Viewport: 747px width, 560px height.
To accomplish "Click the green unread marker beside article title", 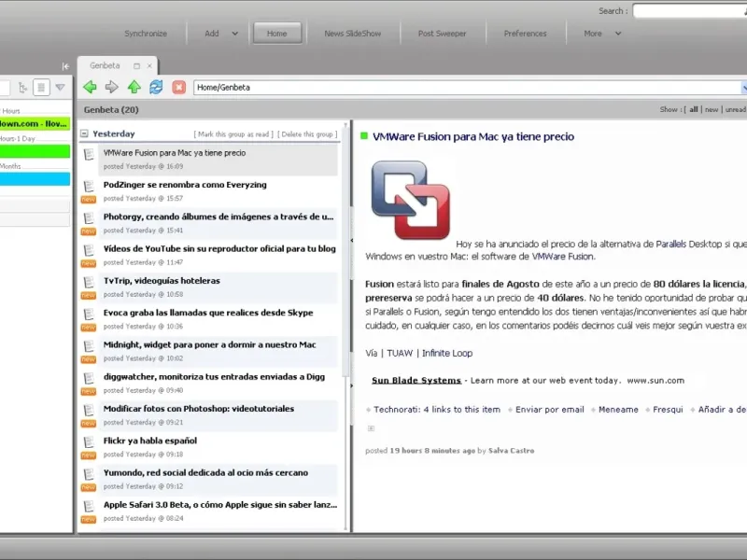I will pos(364,136).
